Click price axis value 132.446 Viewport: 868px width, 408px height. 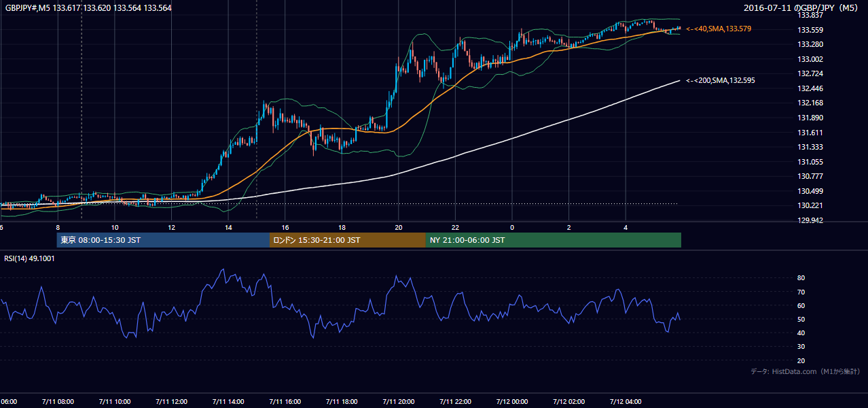coord(810,88)
